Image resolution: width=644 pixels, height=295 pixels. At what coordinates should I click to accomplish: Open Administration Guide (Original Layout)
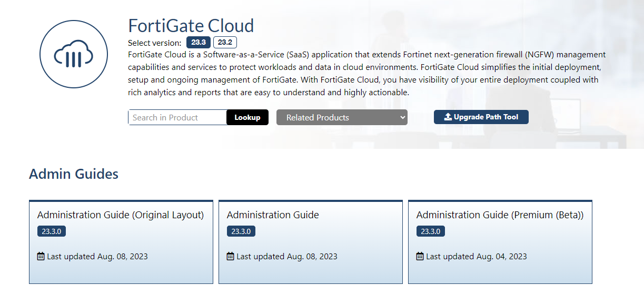121,215
